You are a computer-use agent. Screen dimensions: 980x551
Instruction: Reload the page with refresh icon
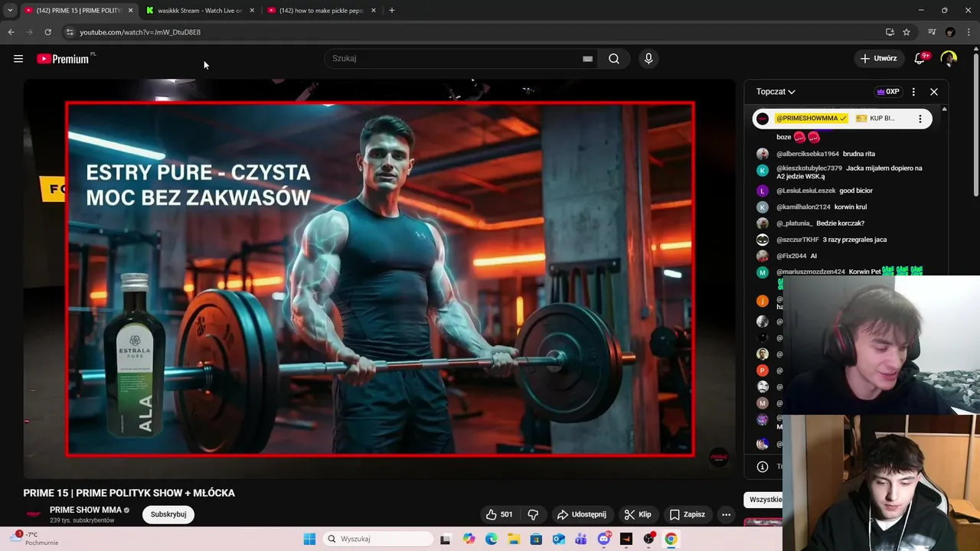[x=47, y=32]
